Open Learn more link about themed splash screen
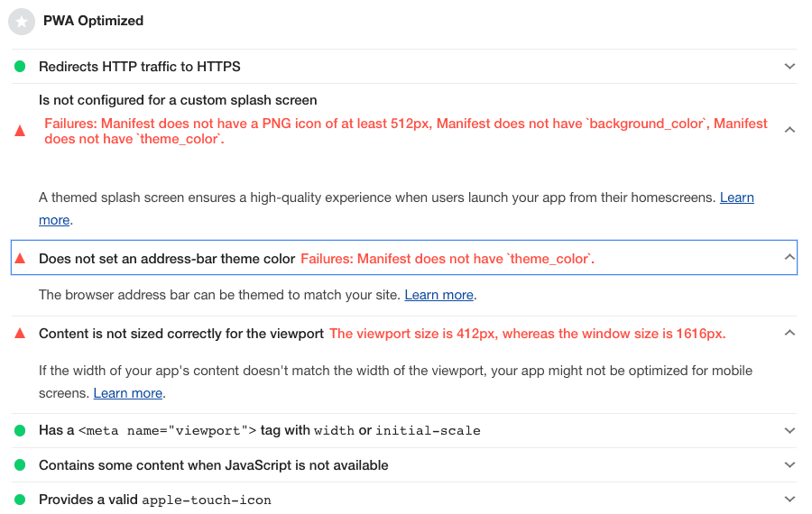The image size is (812, 514). coord(737,197)
